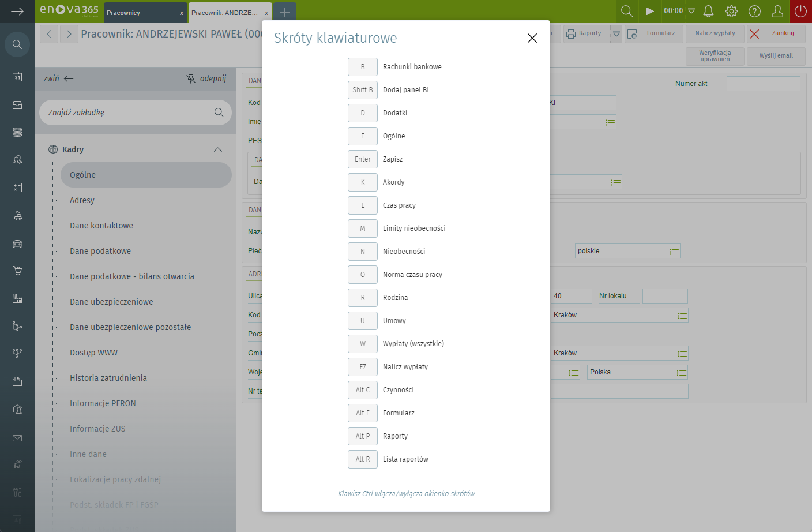
Task: Open the user account icon
Action: pyautogui.click(x=777, y=11)
